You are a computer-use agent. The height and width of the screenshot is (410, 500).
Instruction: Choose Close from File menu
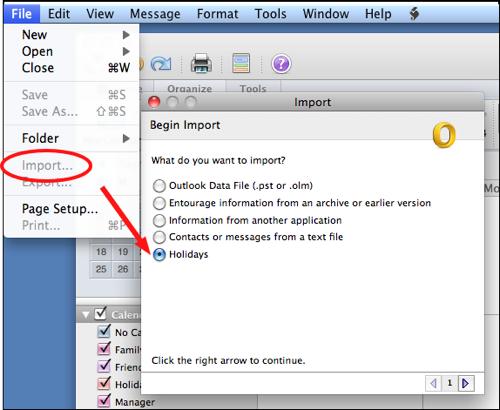(72, 68)
